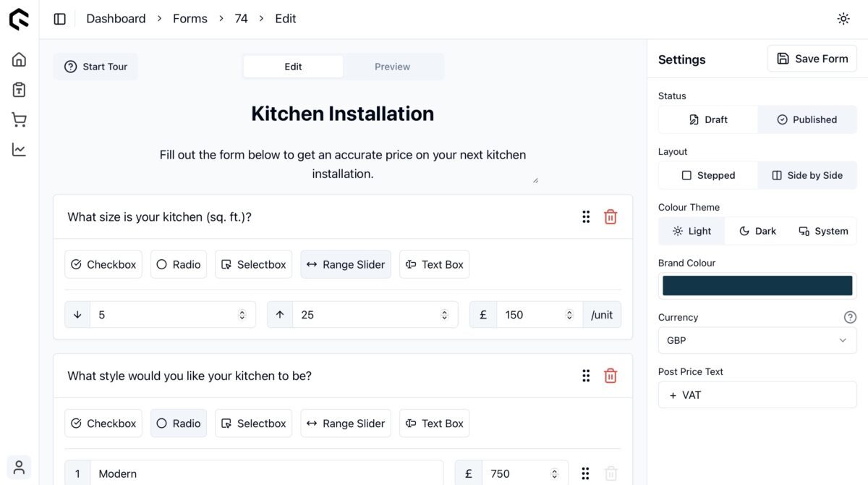Click the stepper on price 150
Image resolution: width=868 pixels, height=485 pixels.
569,315
